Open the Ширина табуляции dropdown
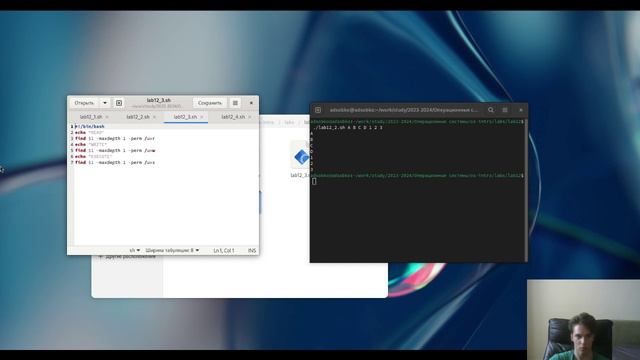This screenshot has height=360, width=640. 172,250
